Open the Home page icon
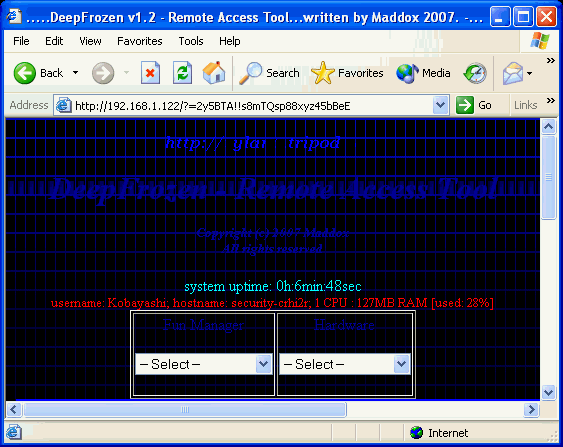Screen dimensions: 563x447 [x=214, y=73]
